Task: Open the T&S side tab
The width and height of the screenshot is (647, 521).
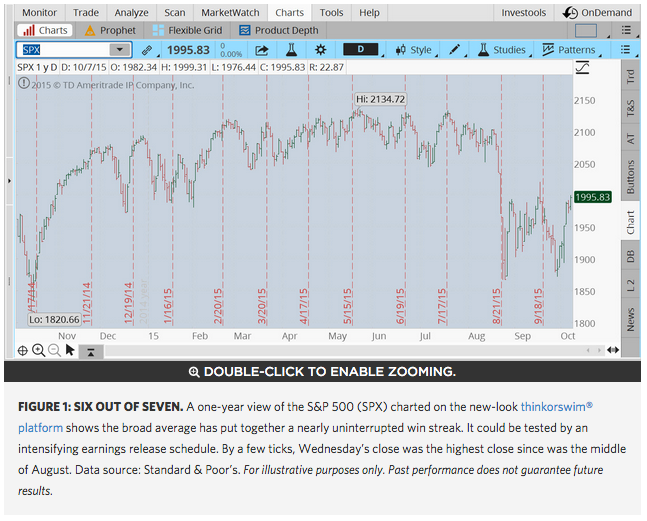Action: click(x=630, y=108)
